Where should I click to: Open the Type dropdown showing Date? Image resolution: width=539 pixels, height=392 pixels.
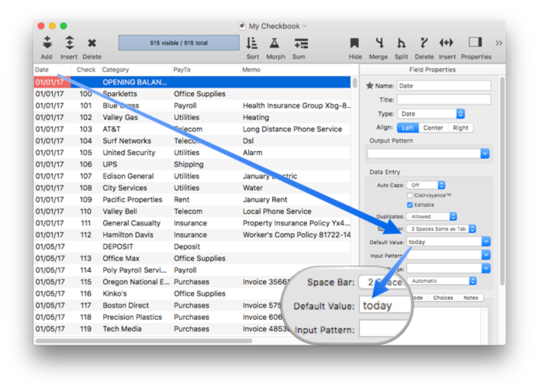point(431,114)
